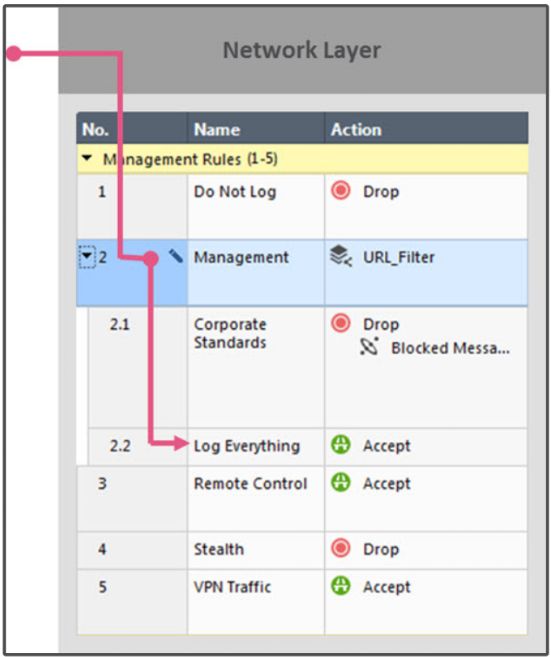This screenshot has width=551, height=657.
Task: Select the Management Rules section title row
Action: [302, 159]
